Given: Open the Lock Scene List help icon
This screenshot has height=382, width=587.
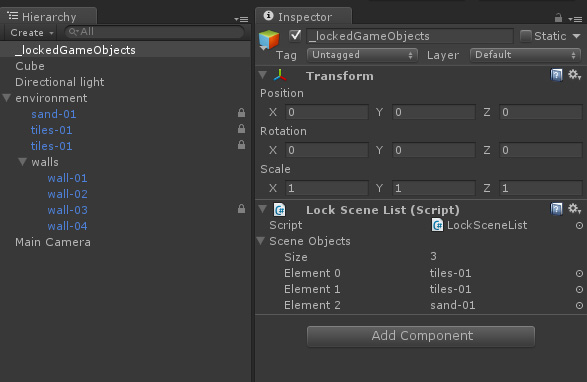Looking at the screenshot, I should click(x=556, y=209).
